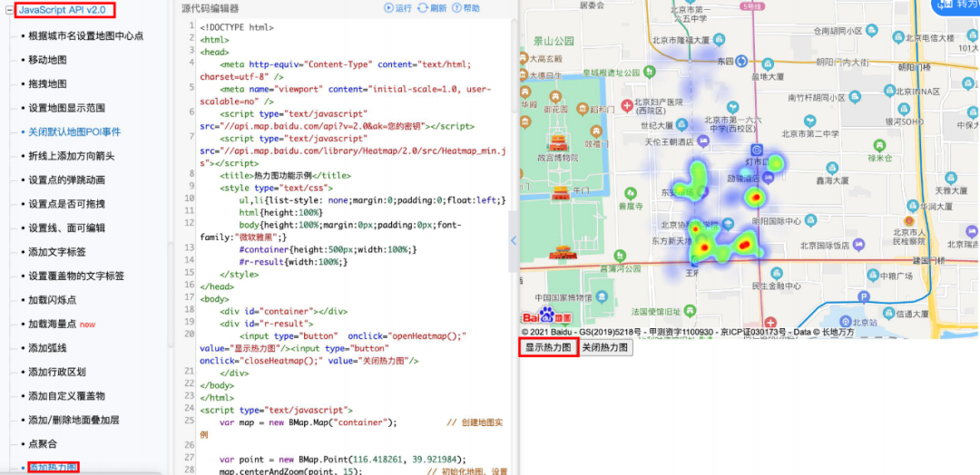
Task: Click the red heatmap hotspot near 励骏酒店
Action: click(756, 199)
